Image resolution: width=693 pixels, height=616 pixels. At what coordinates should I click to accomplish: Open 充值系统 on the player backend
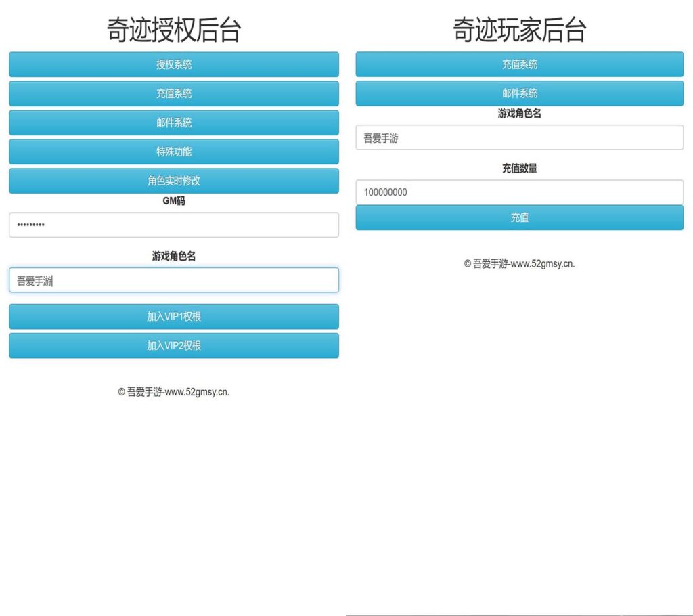coord(519,64)
